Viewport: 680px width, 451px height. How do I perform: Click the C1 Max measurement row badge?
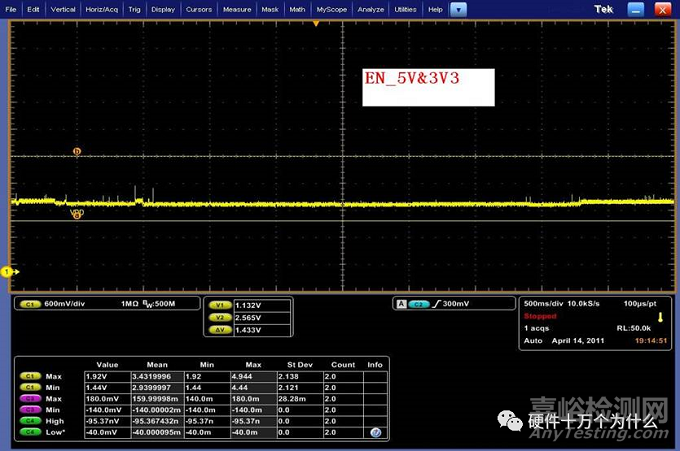coord(31,376)
